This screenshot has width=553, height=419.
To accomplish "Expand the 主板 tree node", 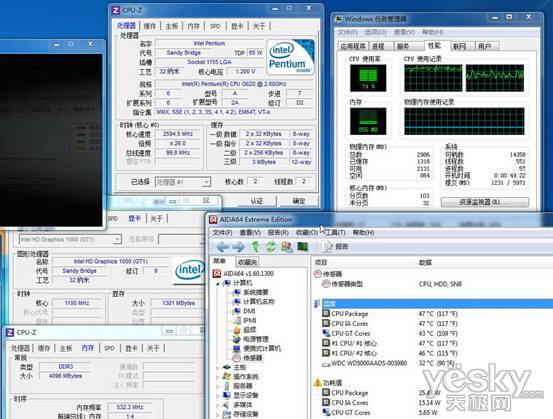I will (x=218, y=368).
